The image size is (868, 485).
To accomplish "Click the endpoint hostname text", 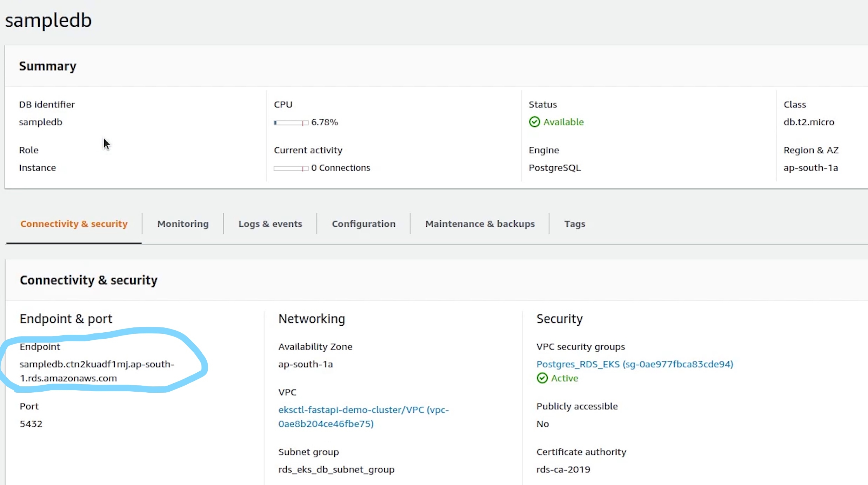I will pos(96,365).
